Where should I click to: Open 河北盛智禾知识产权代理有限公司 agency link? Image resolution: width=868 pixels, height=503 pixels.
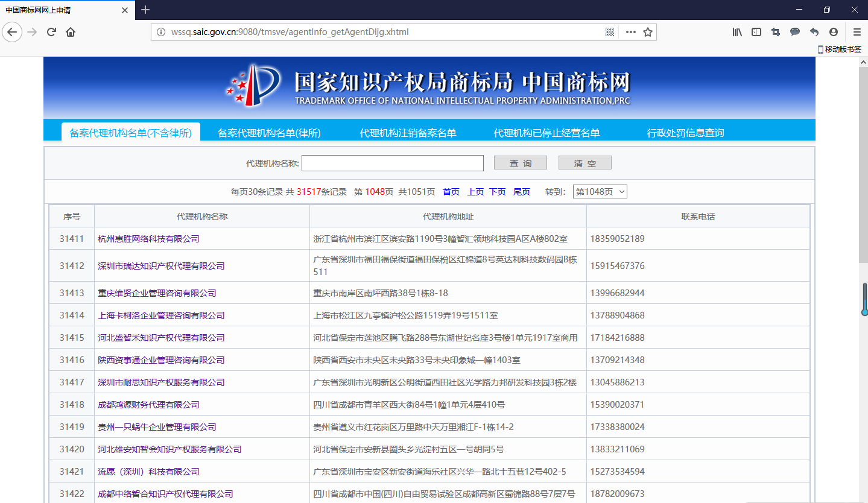click(161, 338)
